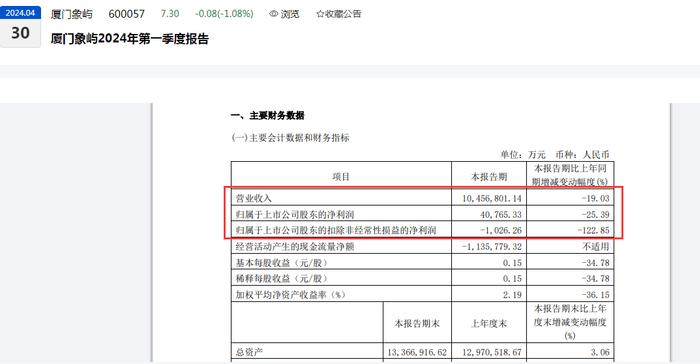Click the value 40,765.33
This screenshot has width=700, height=364.
[x=501, y=214]
